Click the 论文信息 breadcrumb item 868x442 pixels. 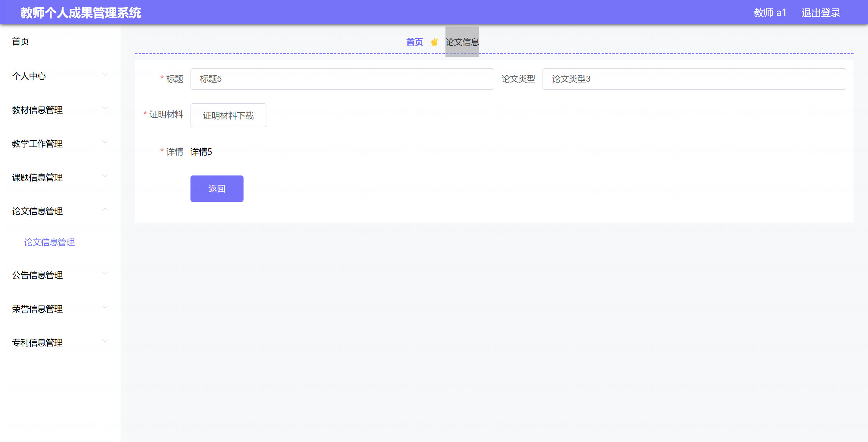pos(462,42)
